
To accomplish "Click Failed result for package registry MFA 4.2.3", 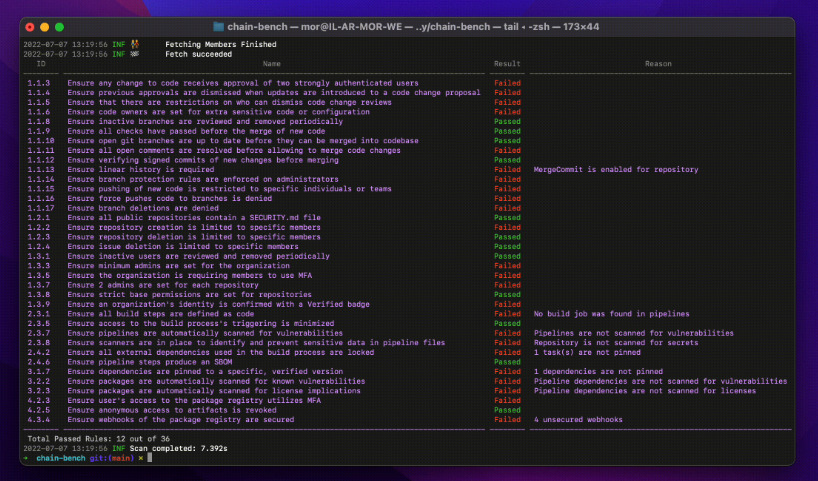I will click(507, 401).
